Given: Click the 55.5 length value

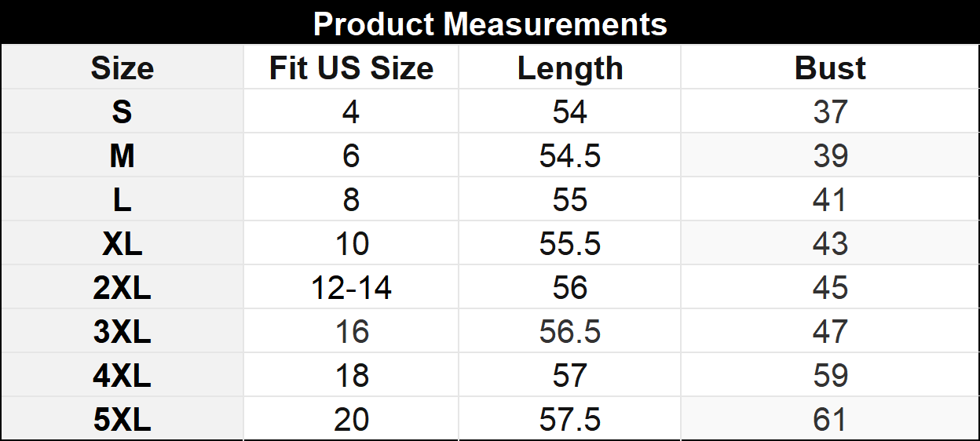Looking at the screenshot, I should tap(569, 244).
